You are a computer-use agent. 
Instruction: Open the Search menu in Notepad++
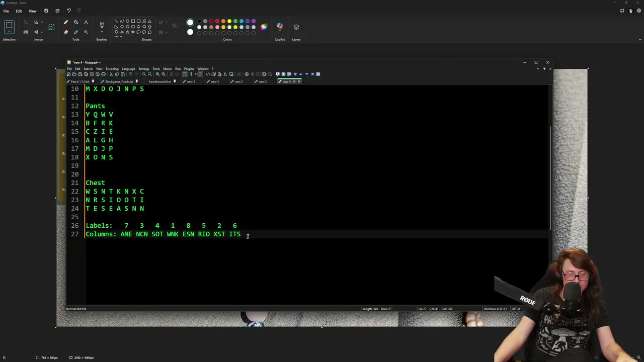click(x=88, y=69)
